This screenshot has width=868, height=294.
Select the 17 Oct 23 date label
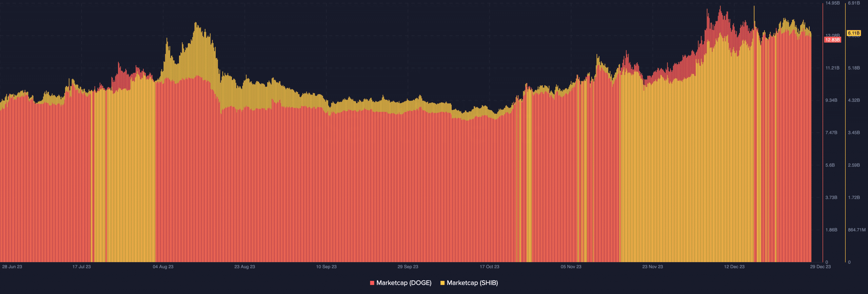click(x=490, y=267)
